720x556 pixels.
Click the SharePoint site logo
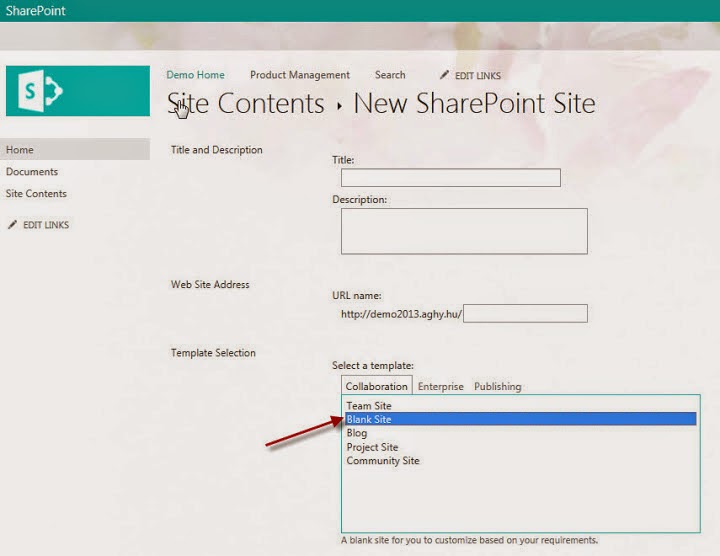(78, 90)
